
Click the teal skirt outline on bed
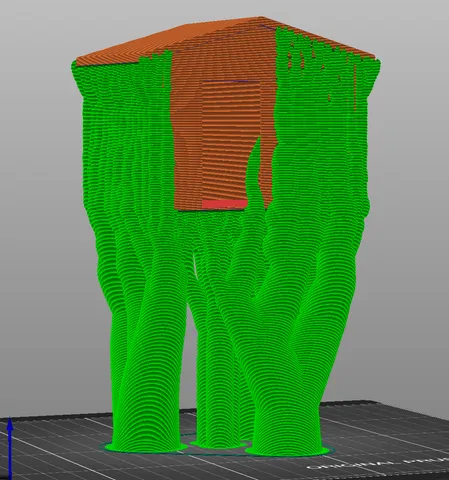217,454
